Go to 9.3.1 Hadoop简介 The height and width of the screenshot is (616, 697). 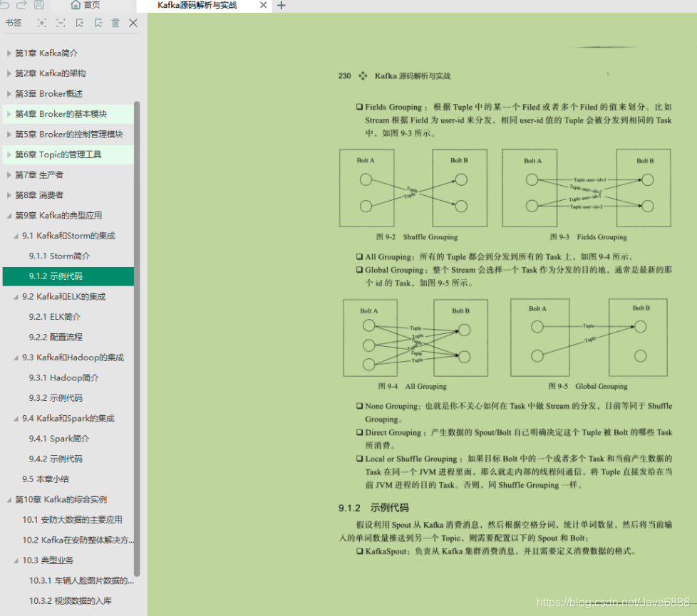[64, 378]
